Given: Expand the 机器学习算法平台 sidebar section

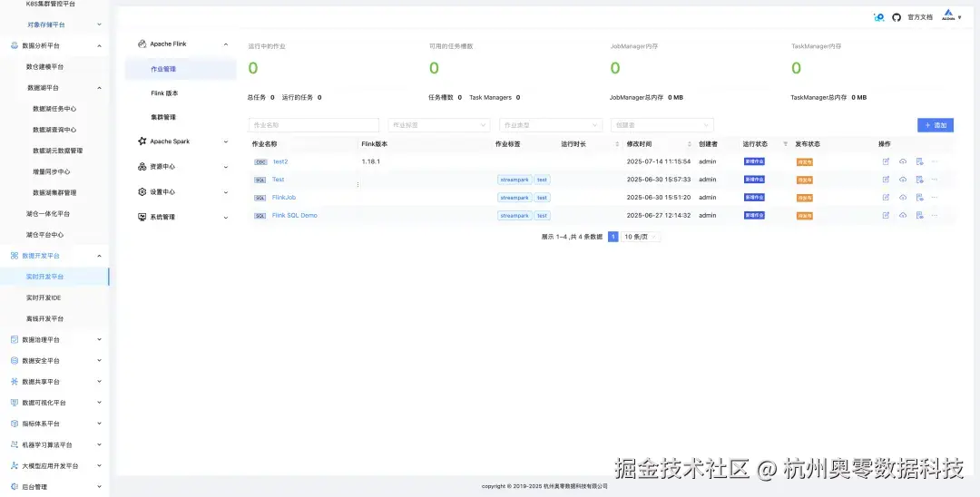Looking at the screenshot, I should coord(99,444).
